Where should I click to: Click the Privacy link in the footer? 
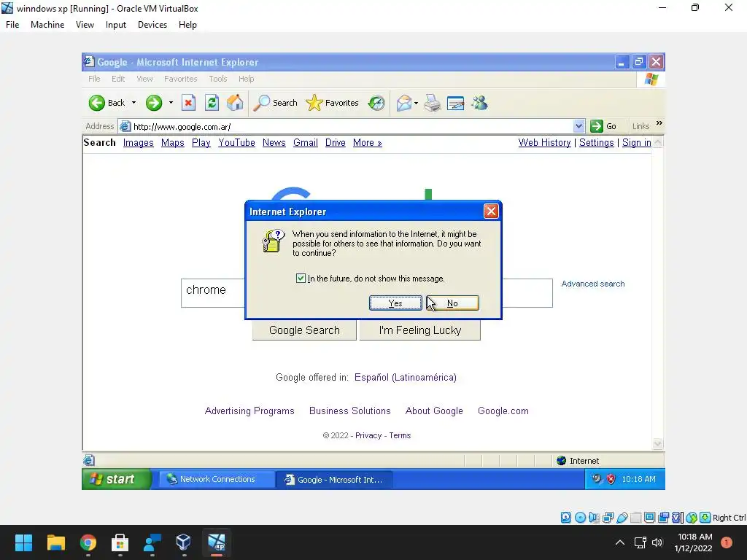[368, 435]
